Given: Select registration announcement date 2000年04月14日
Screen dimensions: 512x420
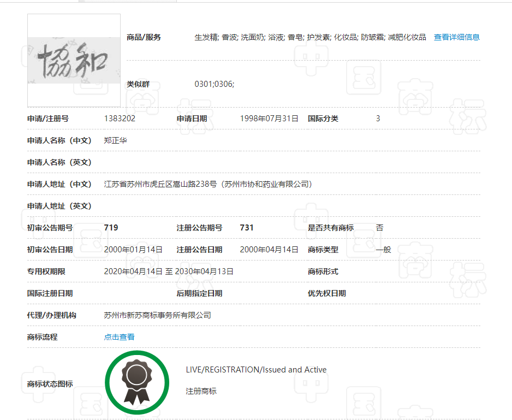Looking at the screenshot, I should (x=269, y=250).
